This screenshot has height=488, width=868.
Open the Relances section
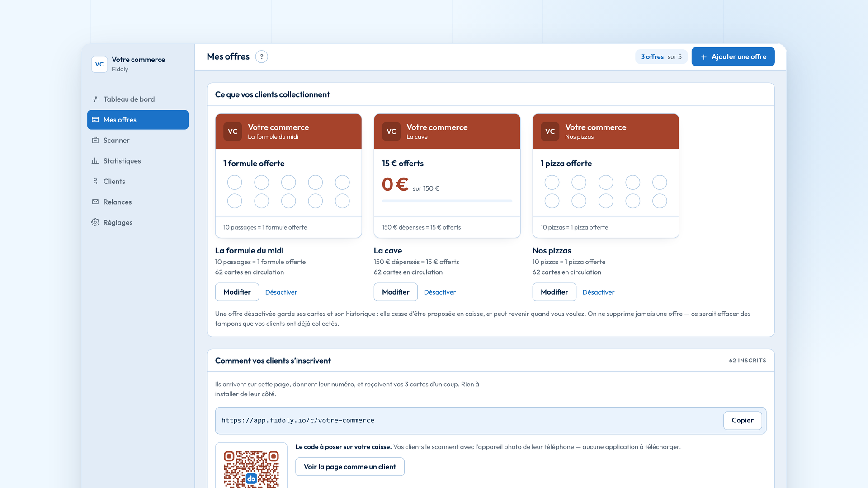click(x=138, y=202)
